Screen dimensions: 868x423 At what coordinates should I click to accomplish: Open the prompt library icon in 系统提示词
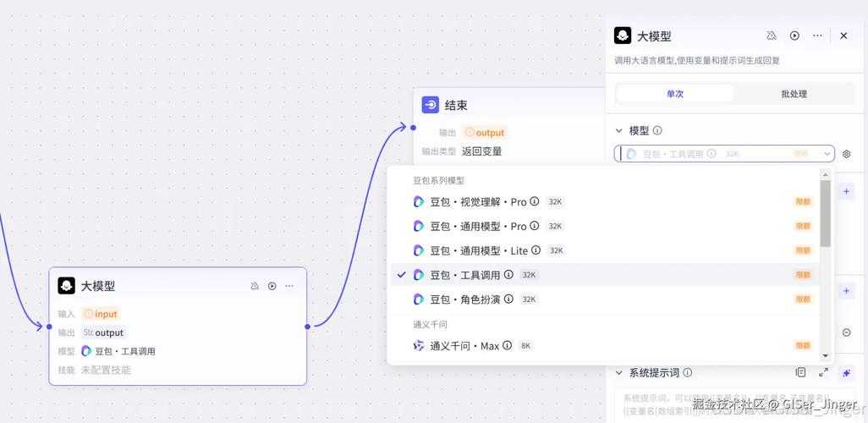click(x=800, y=372)
